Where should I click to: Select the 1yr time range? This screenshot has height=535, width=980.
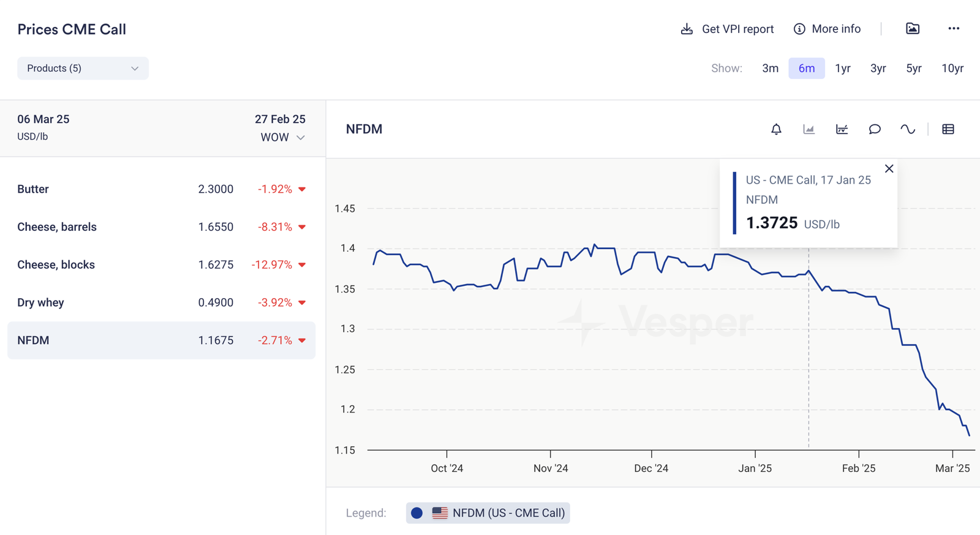(x=843, y=69)
